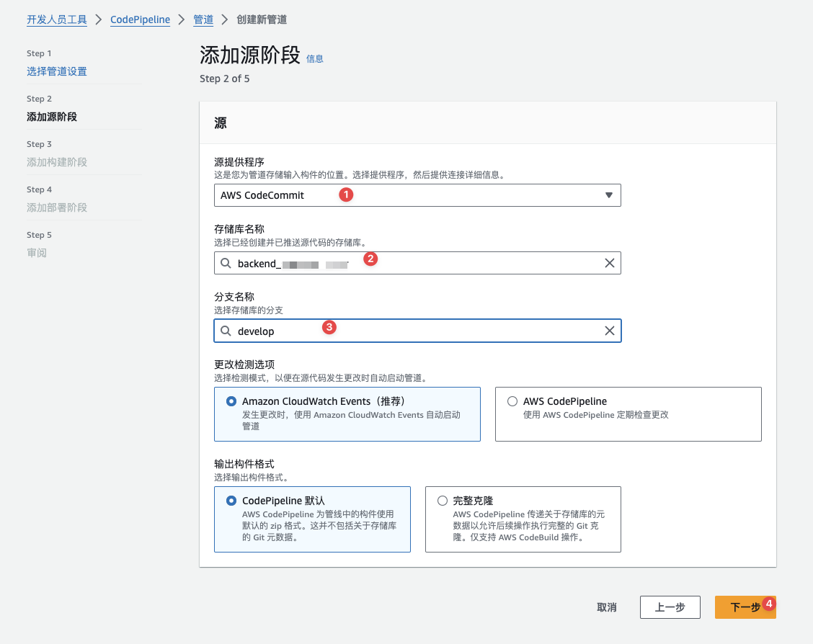Choose CodePipeline 默认 output format
Image resolution: width=813 pixels, height=644 pixels.
[x=231, y=501]
